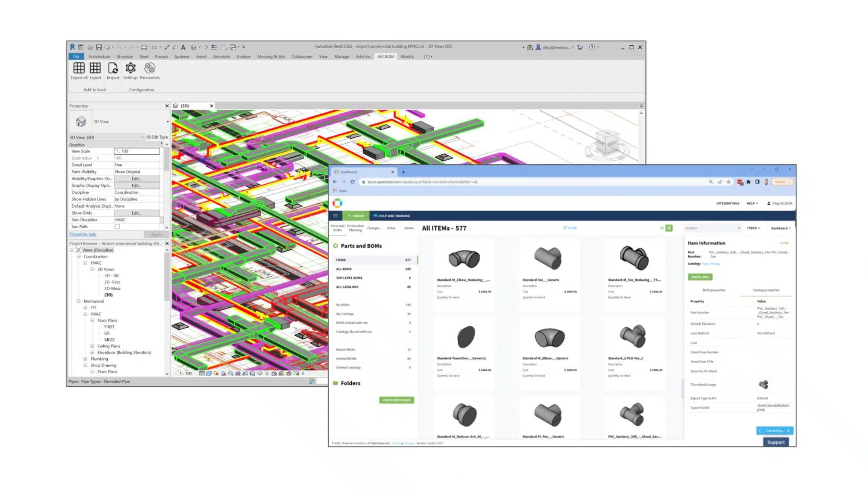Screen dimensions: 868x491
Task: Click the Open folder icon in Revit's quick access toolbar
Action: point(90,47)
